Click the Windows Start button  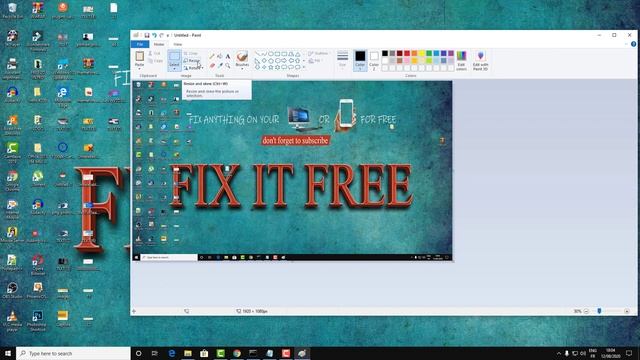(x=8, y=353)
